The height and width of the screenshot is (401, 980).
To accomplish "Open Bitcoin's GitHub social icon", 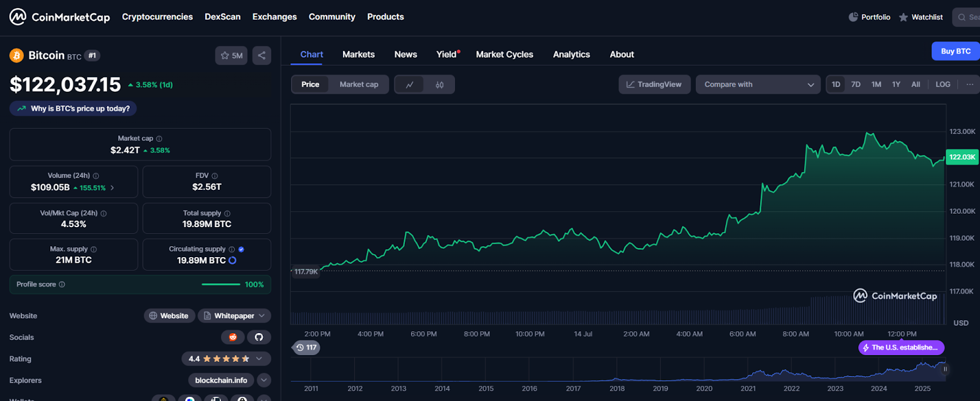I will (259, 337).
